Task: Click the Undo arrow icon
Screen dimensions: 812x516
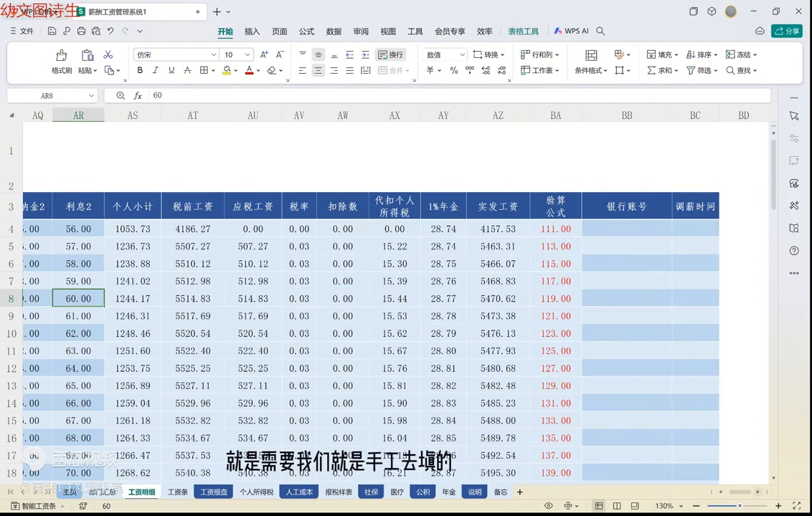Action: (110, 32)
